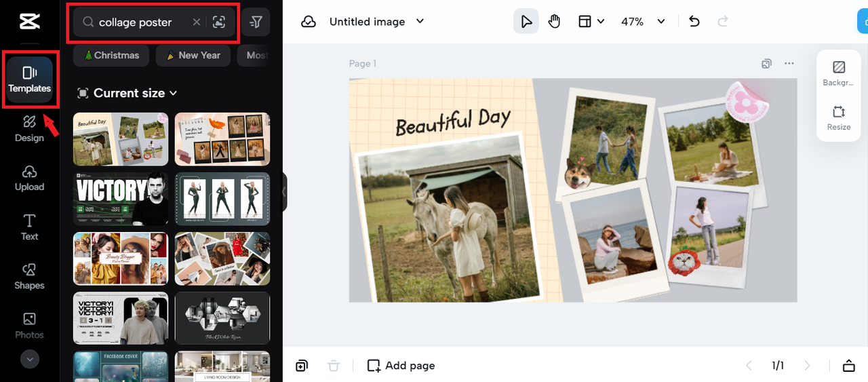Open the Background panel

point(839,73)
